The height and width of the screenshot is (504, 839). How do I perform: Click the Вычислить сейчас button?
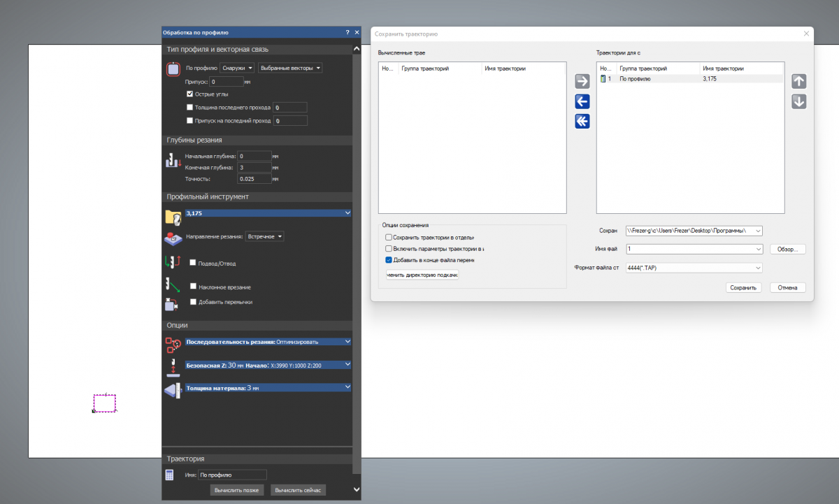click(299, 490)
